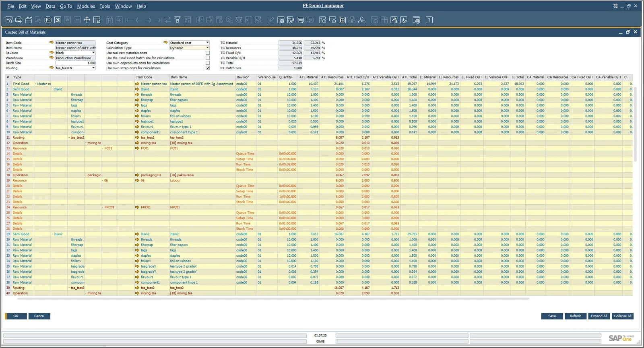
Task: Open the Tools menu
Action: (x=105, y=6)
